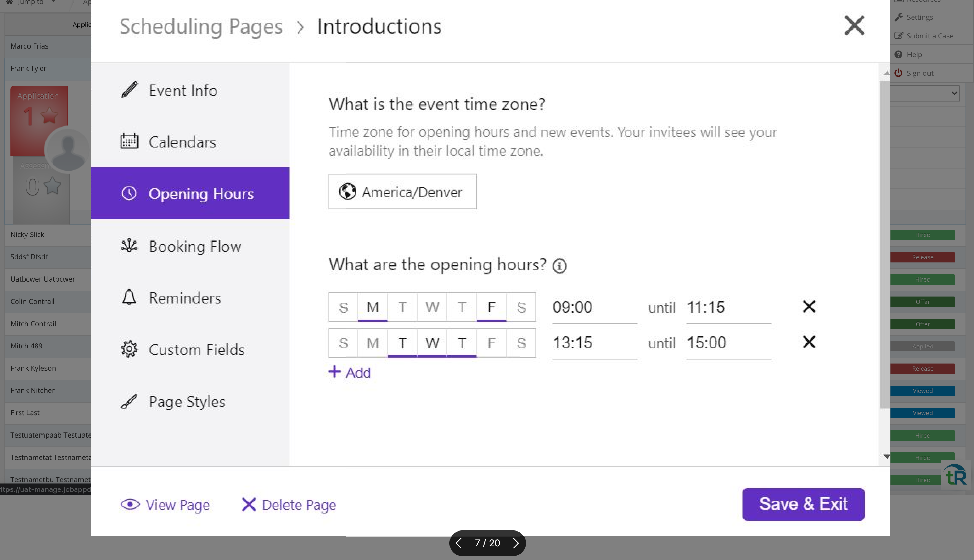Disable Friday in the first hours row

pos(492,307)
